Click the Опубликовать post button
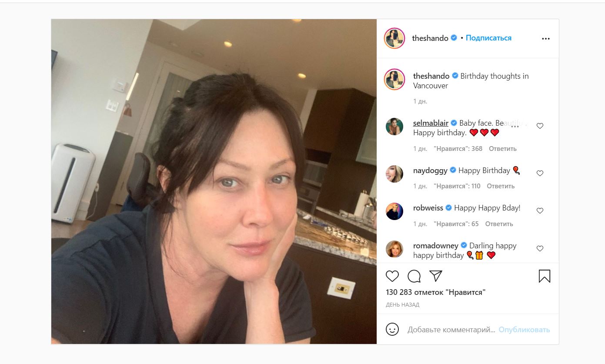 (x=524, y=330)
